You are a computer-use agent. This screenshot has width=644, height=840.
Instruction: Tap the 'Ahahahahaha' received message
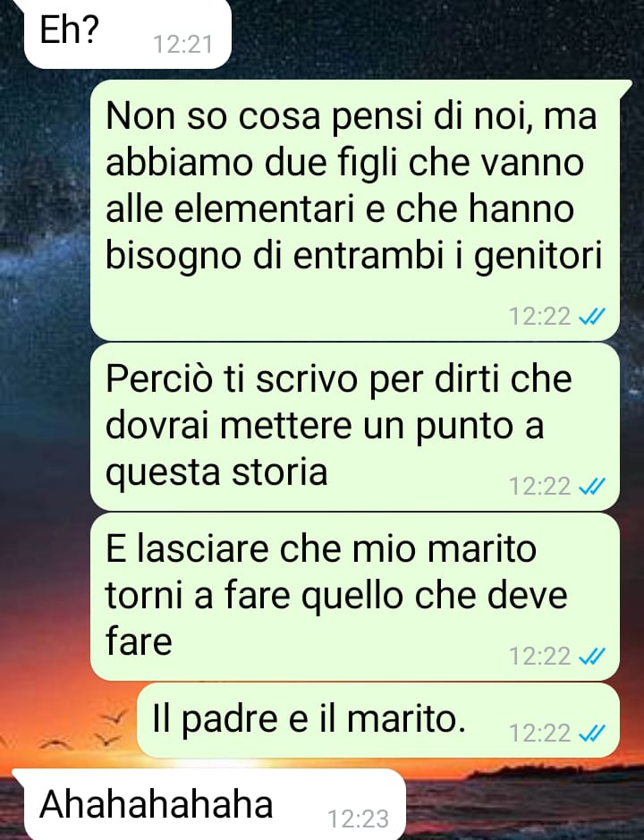[209, 804]
